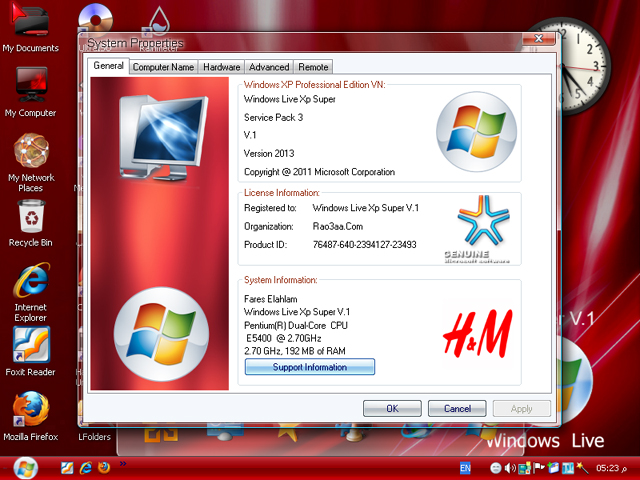
Task: Click the 'Service Pack 3' text
Action: tap(273, 118)
